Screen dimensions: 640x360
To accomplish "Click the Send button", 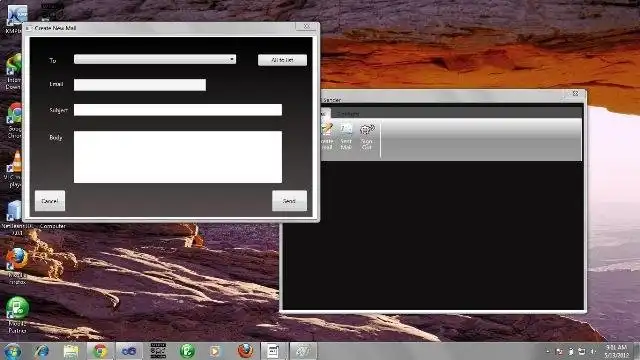I will click(x=289, y=201).
